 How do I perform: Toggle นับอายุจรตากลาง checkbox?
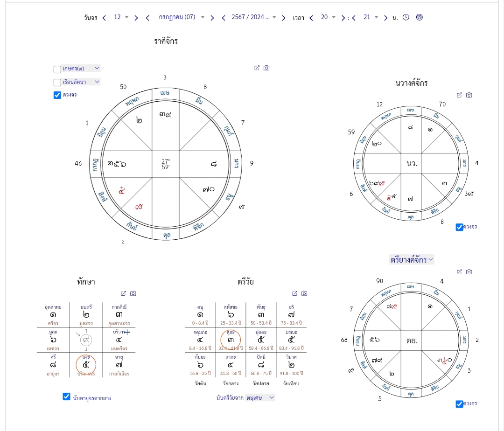67,396
